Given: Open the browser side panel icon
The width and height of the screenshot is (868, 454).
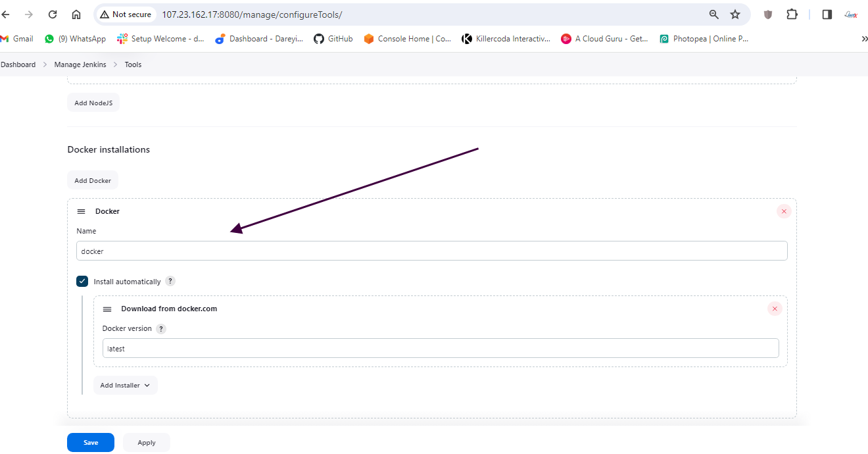Looking at the screenshot, I should [827, 14].
